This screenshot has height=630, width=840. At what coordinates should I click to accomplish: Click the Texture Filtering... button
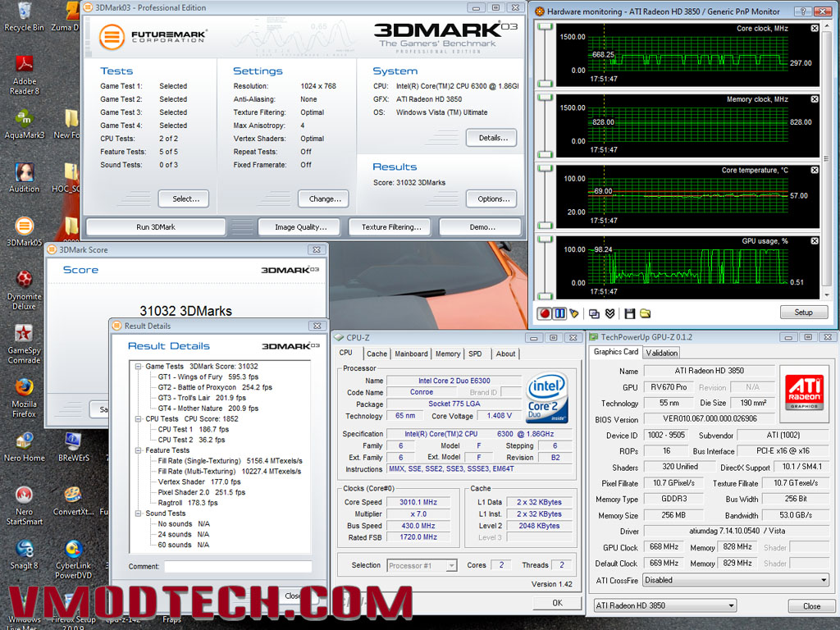coord(390,227)
